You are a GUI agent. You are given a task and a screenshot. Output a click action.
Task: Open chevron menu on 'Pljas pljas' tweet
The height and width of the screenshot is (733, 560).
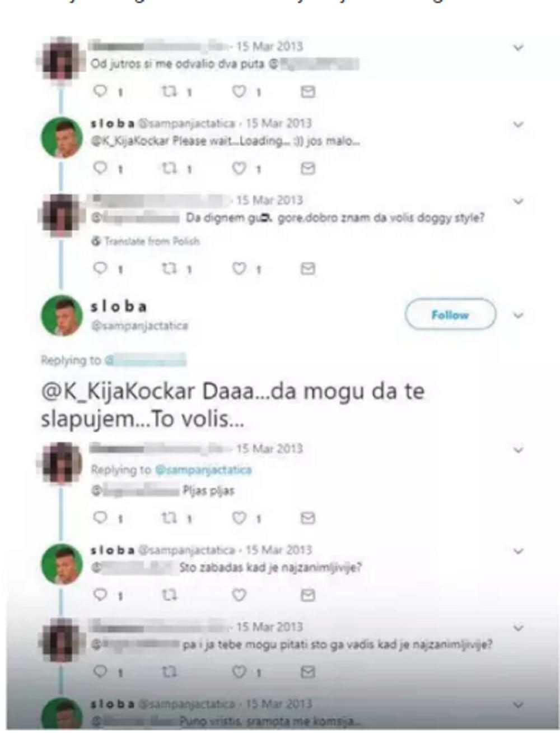[519, 449]
